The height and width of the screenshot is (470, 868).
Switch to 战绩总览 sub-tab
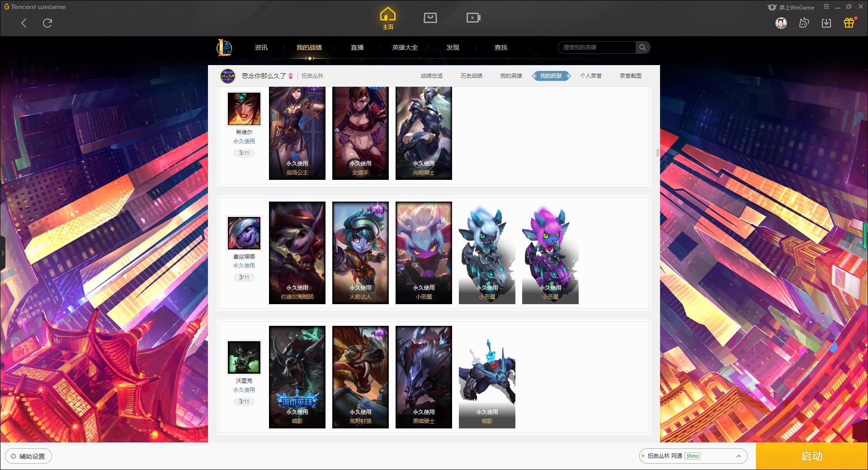pos(432,76)
